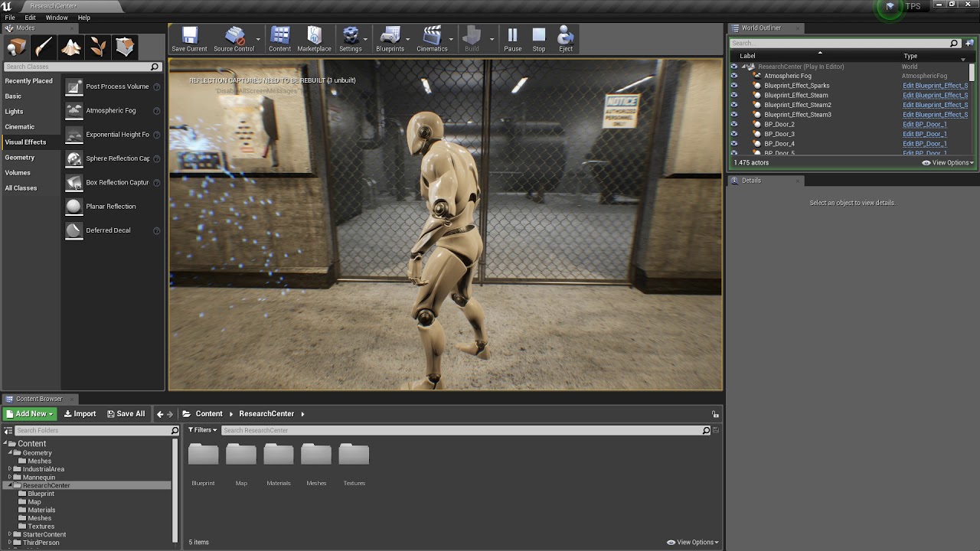This screenshot has height=551, width=980.
Task: Select the Sphere Reflection Capture icon
Action: click(x=73, y=158)
